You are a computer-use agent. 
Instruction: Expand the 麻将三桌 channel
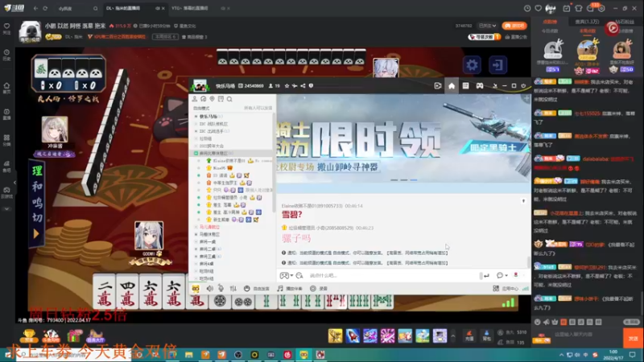196,257
